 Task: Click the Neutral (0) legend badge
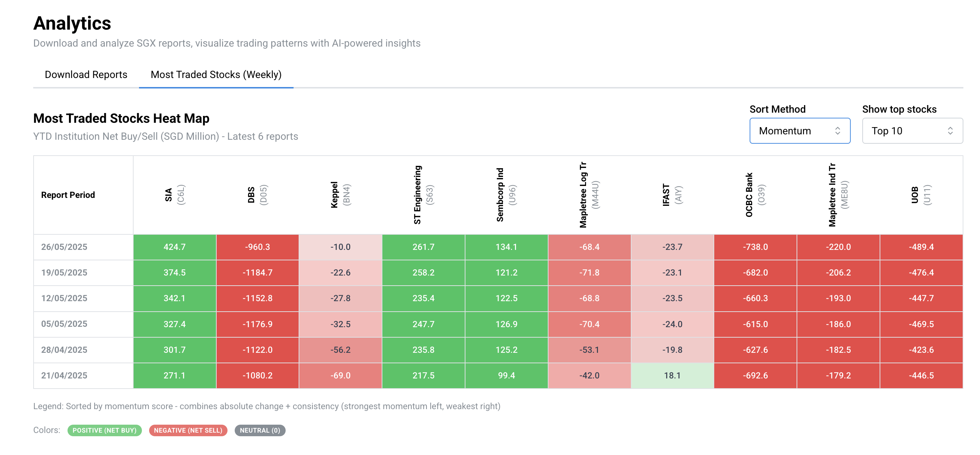click(x=260, y=430)
